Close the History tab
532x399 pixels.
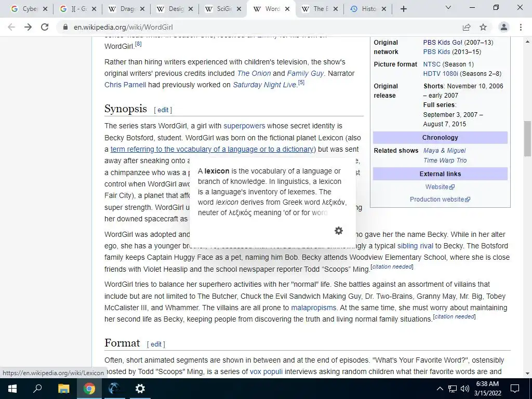(384, 9)
